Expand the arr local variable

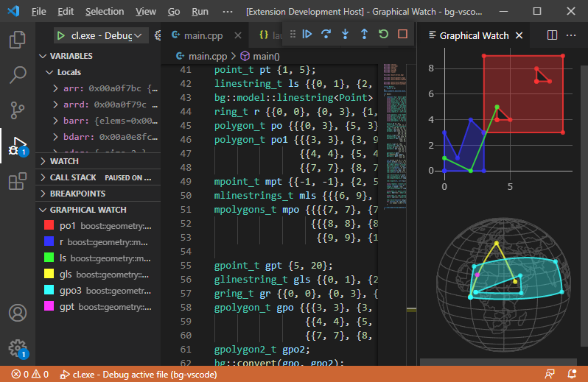[56, 88]
